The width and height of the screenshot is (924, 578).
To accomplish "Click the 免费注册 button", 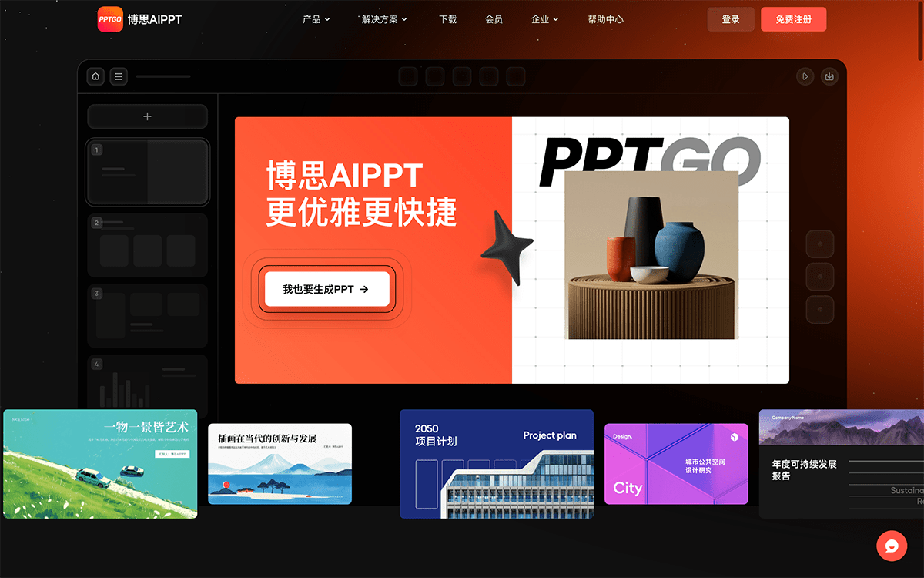I will point(793,19).
